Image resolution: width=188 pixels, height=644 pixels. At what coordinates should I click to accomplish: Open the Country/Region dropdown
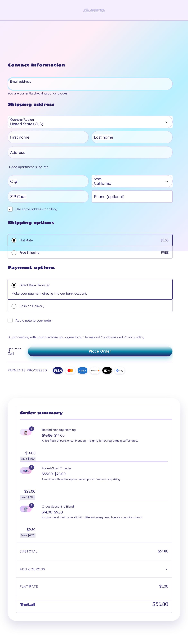click(90, 122)
